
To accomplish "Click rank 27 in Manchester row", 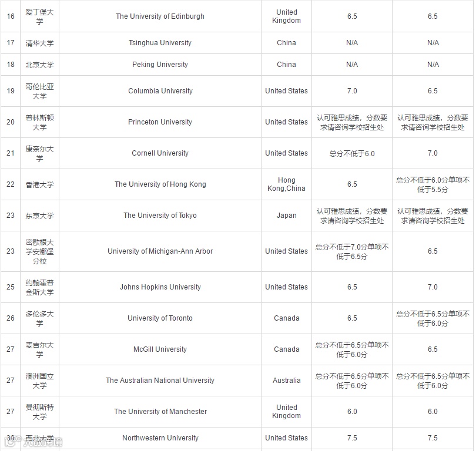I will (11, 412).
